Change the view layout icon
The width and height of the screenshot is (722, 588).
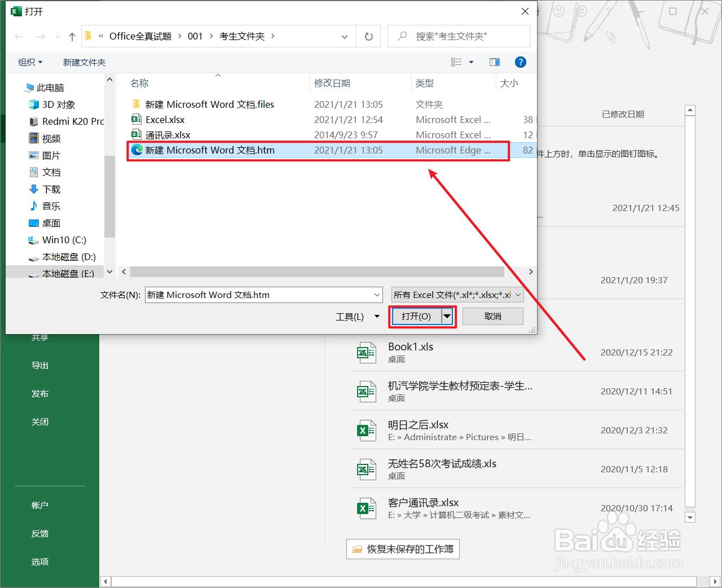pos(456,62)
